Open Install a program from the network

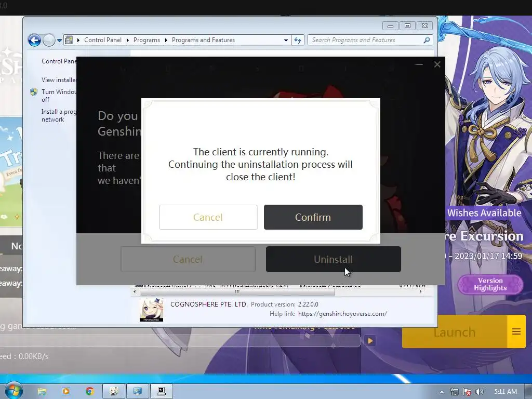(x=59, y=115)
